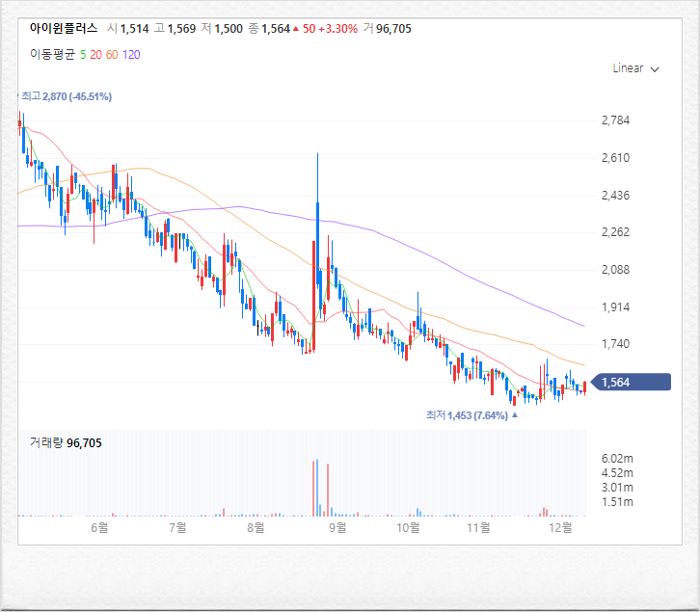Click the 거래량 96,705 volume label
This screenshot has height=612, width=700.
coord(66,442)
